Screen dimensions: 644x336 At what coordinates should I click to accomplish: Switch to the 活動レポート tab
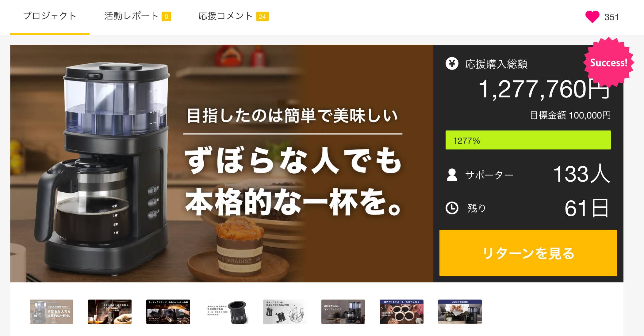[x=131, y=16]
